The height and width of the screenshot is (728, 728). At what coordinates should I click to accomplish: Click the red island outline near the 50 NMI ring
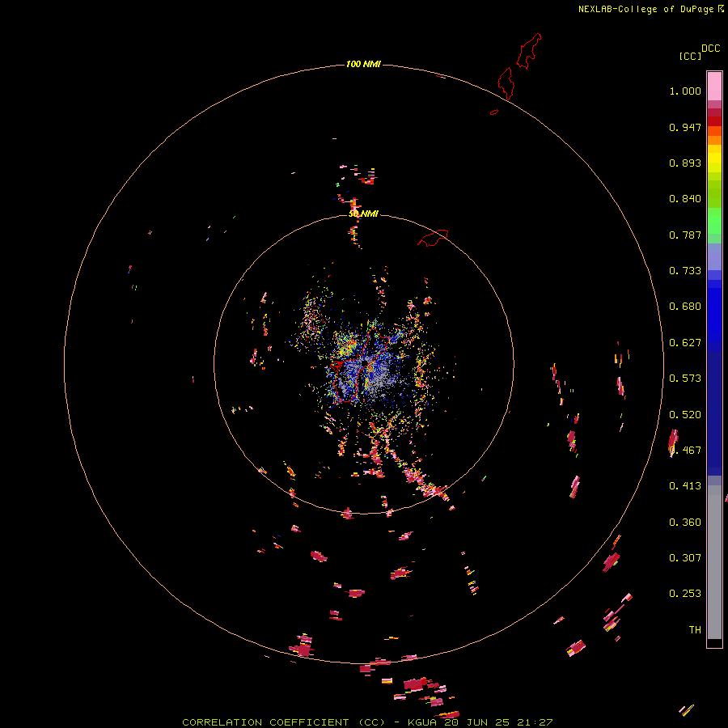click(433, 238)
